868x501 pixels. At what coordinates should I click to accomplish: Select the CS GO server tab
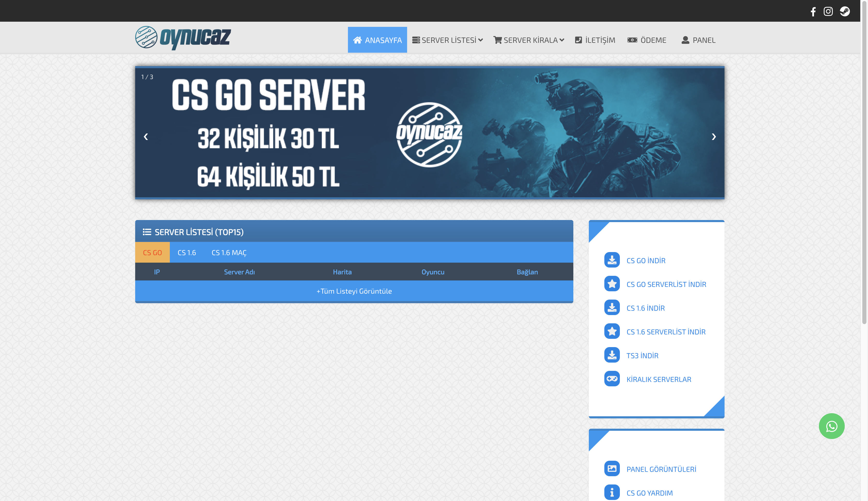click(152, 253)
